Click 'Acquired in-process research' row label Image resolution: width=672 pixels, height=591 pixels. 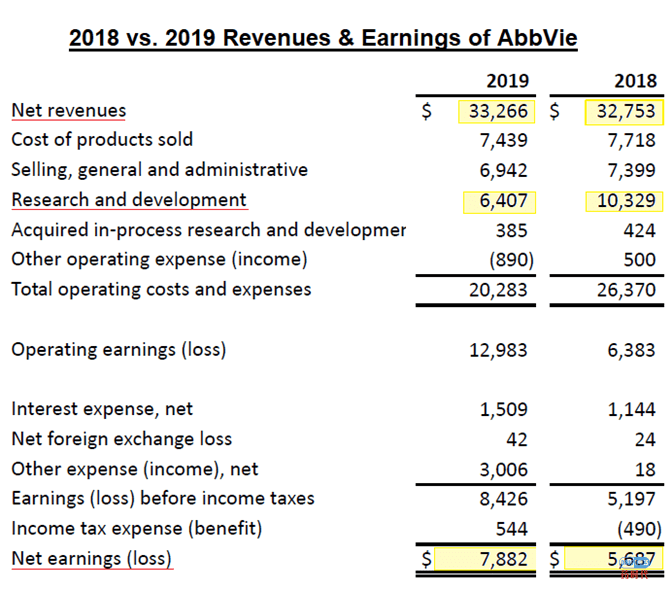(209, 230)
